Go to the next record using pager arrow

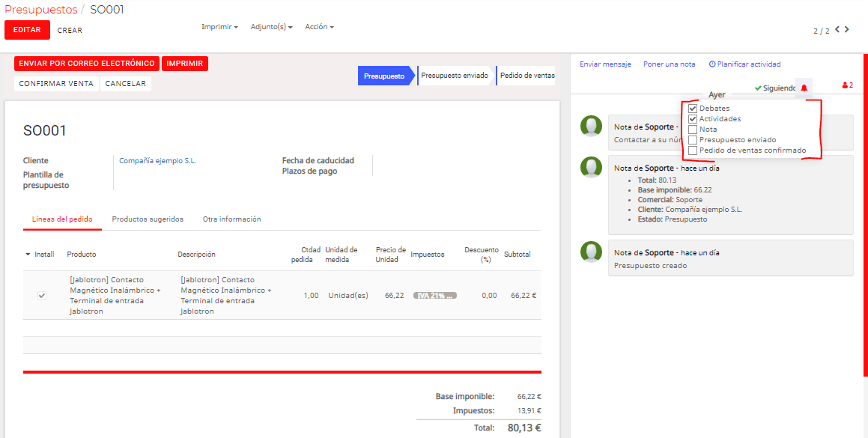pos(846,29)
